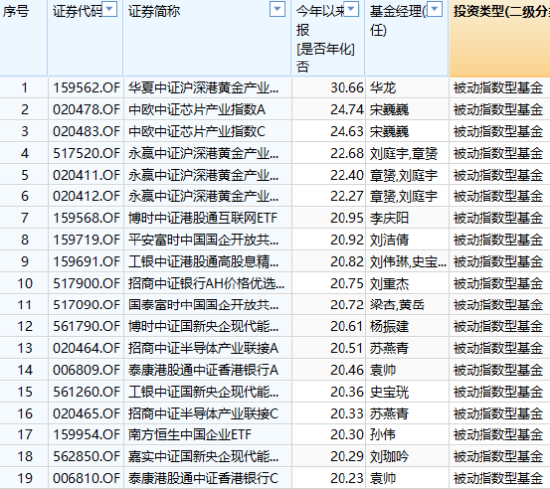Open the 证券代码 column filter dropdown

(x=109, y=9)
